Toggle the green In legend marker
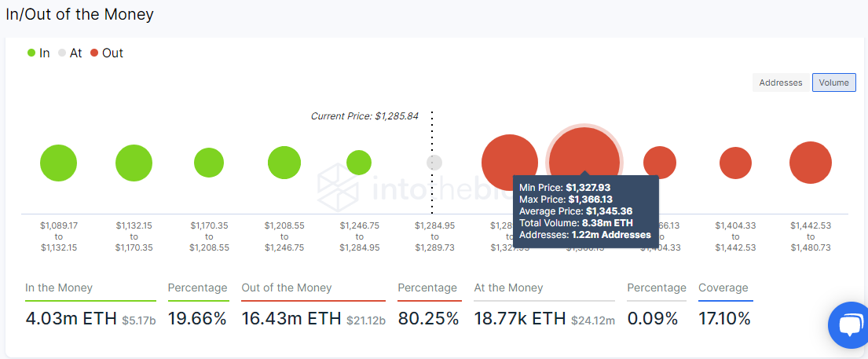Viewport: 868px width, 359px height. coord(31,53)
